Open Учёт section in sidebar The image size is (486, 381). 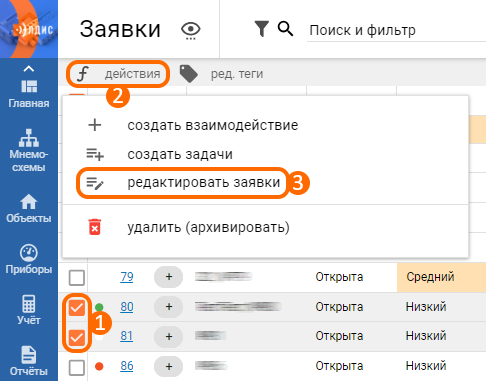tap(29, 310)
